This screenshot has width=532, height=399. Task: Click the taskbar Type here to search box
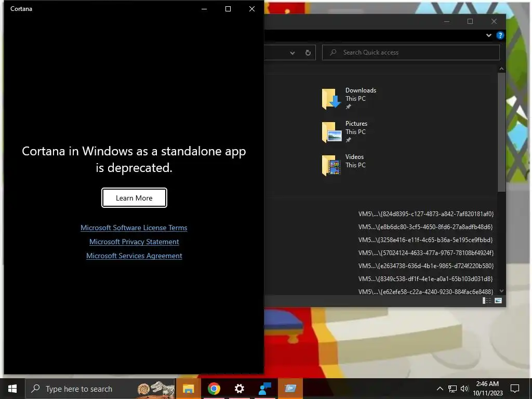click(x=100, y=389)
